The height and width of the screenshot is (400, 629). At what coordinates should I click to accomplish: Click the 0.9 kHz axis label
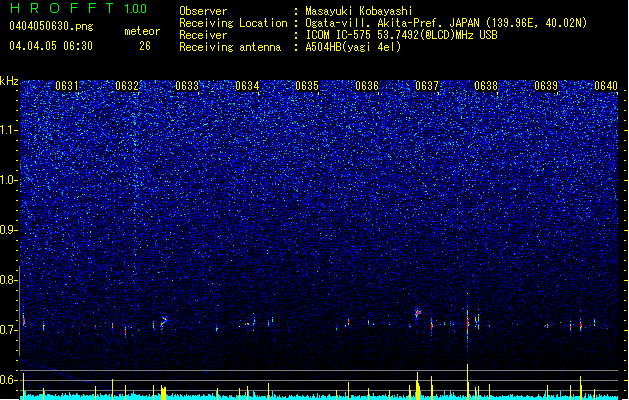tap(9, 230)
